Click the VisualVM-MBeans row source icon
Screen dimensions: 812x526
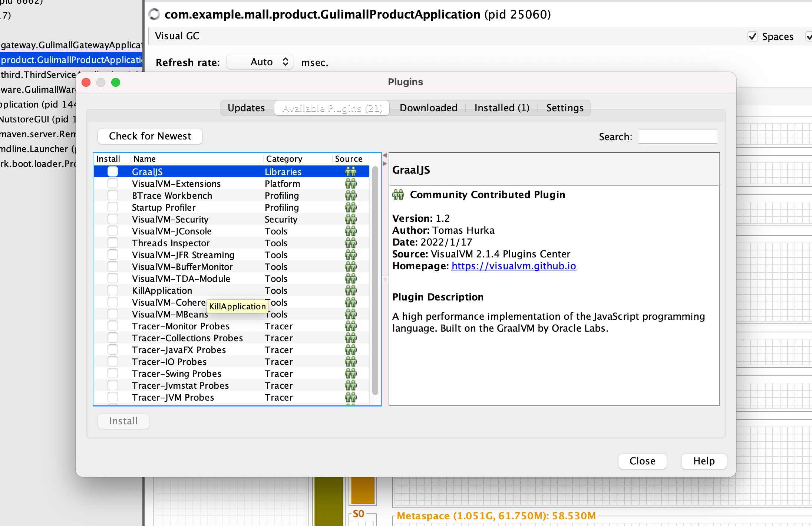pyautogui.click(x=350, y=314)
